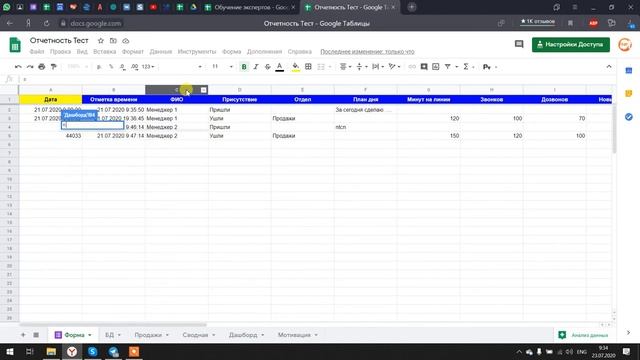The height and width of the screenshot is (360, 640).
Task: Star the document Отчетность Тест
Action: tap(101, 41)
